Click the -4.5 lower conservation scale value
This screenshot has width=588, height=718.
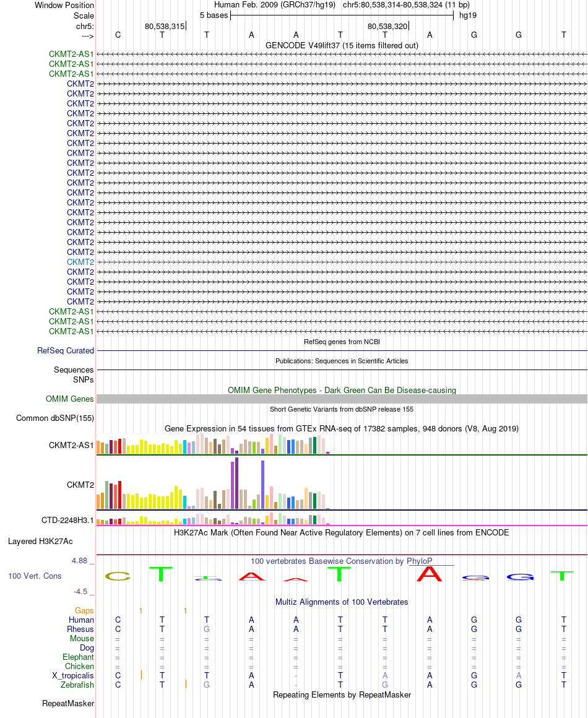coord(80,592)
